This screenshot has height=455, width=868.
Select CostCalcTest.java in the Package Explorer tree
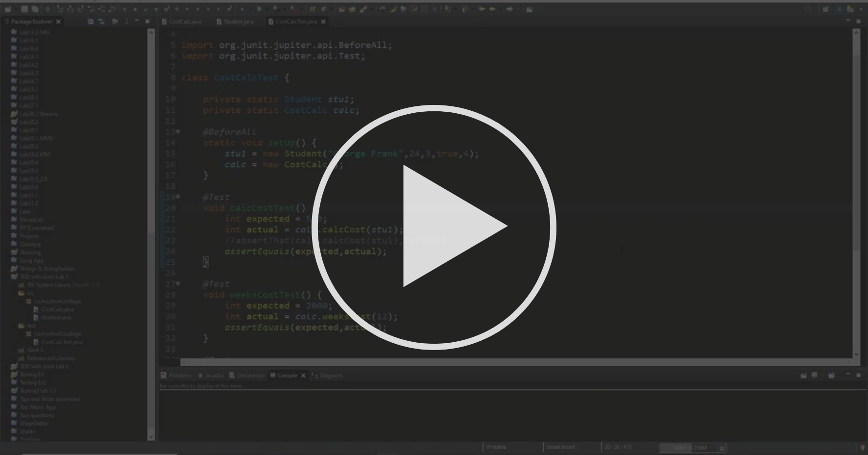click(62, 342)
